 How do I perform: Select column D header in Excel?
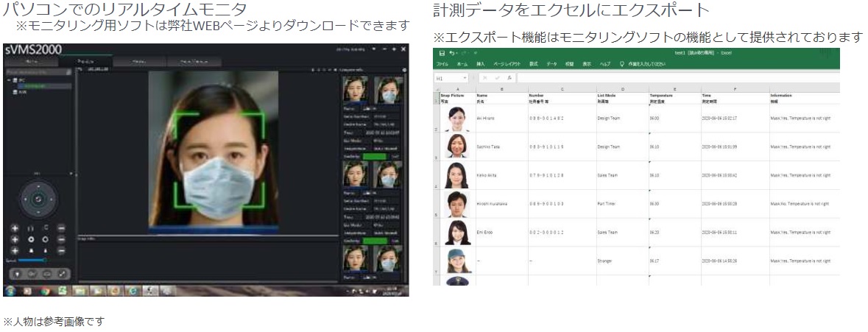click(622, 89)
